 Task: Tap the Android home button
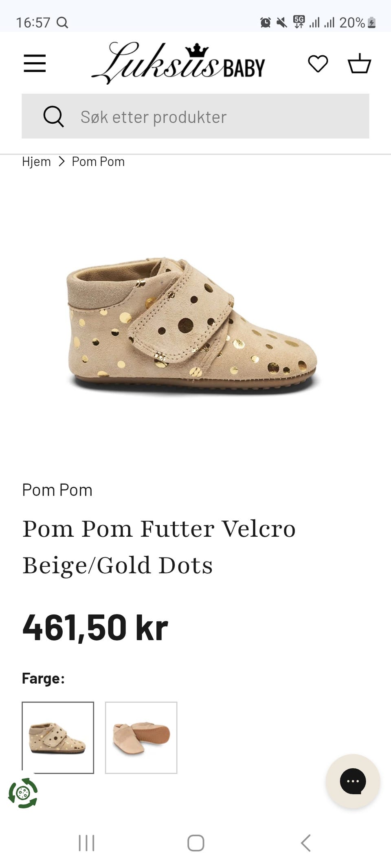click(195, 843)
